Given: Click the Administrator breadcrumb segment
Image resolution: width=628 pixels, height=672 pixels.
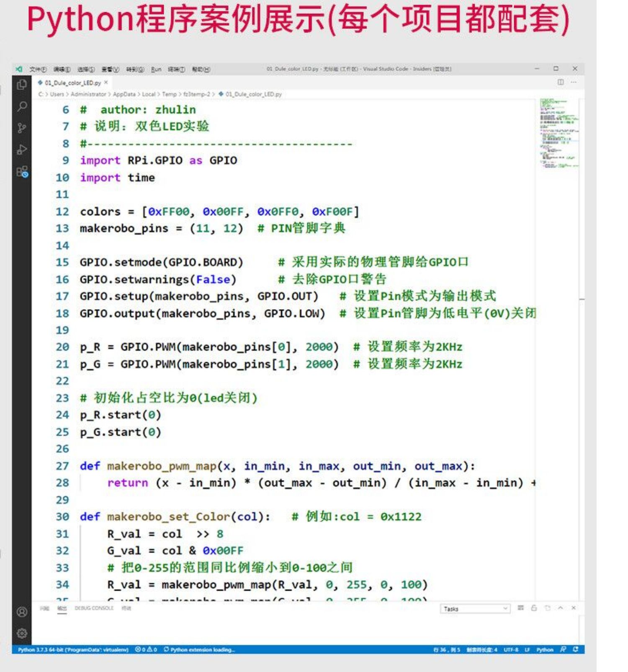Looking at the screenshot, I should tap(88, 94).
